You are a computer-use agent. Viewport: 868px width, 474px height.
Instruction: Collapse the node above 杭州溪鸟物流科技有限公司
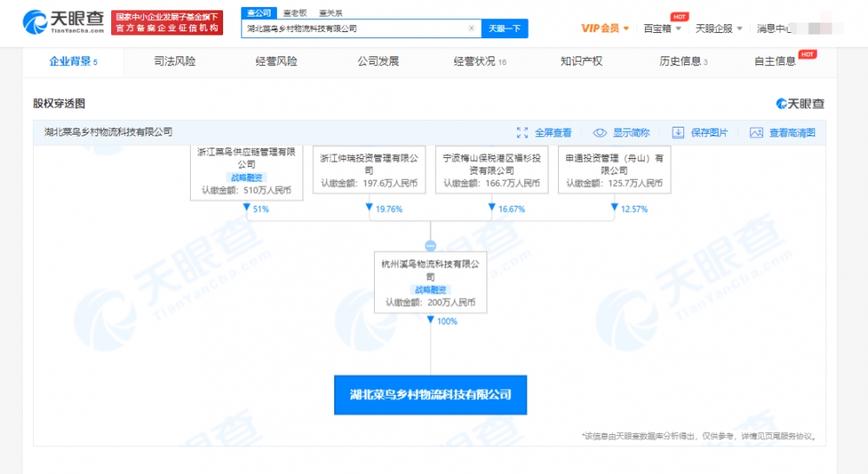coord(431,246)
